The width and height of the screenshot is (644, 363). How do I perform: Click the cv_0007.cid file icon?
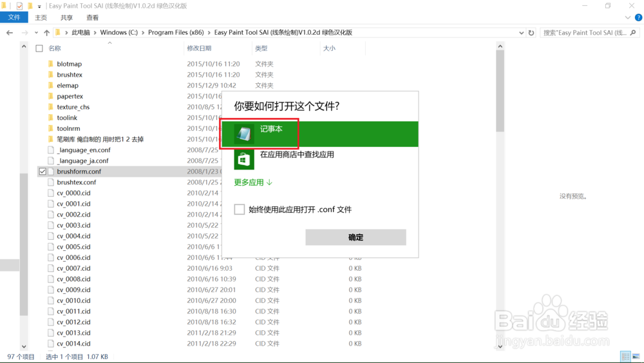click(x=50, y=268)
